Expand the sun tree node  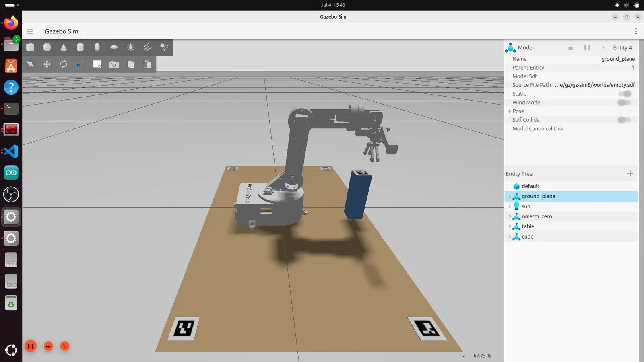(x=510, y=206)
